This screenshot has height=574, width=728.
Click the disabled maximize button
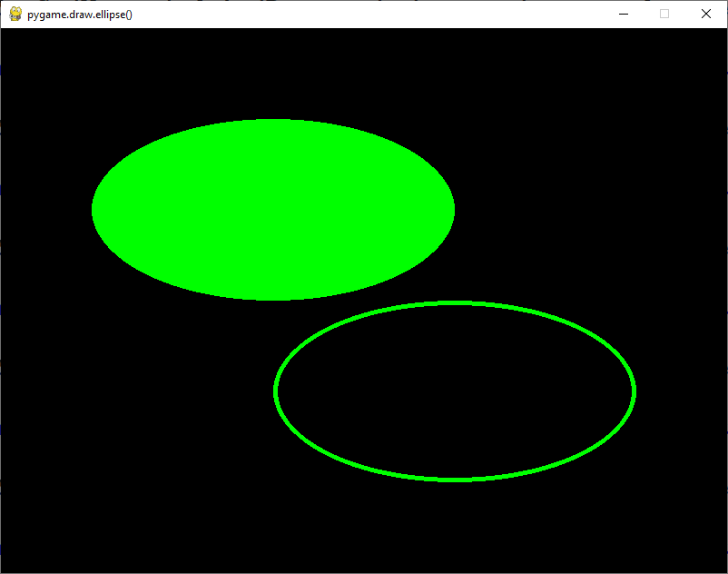664,14
